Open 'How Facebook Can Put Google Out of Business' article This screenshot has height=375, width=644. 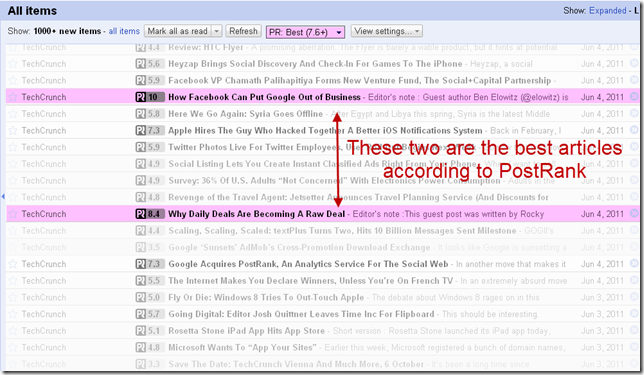(264, 97)
